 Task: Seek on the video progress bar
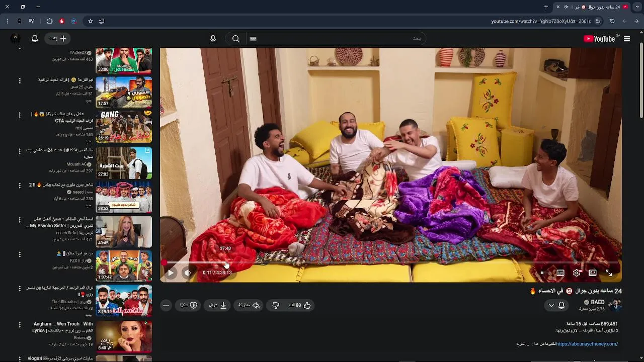391,262
